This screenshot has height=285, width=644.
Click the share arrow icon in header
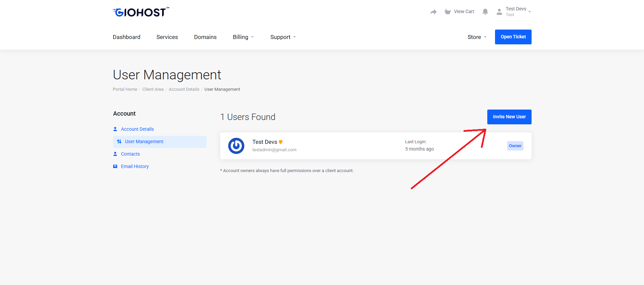434,12
